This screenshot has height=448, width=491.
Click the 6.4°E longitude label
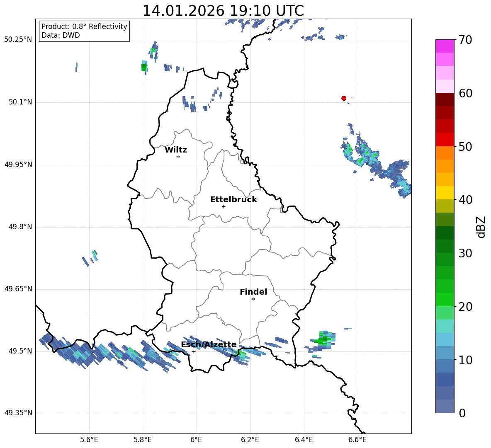304,440
